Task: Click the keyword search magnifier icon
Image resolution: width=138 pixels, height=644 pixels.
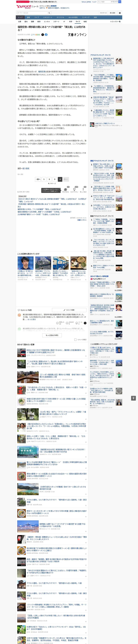Action: point(49,13)
